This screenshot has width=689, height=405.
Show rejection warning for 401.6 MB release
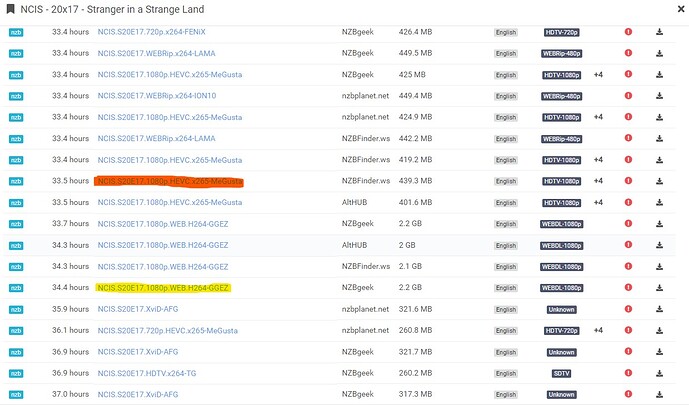point(628,202)
